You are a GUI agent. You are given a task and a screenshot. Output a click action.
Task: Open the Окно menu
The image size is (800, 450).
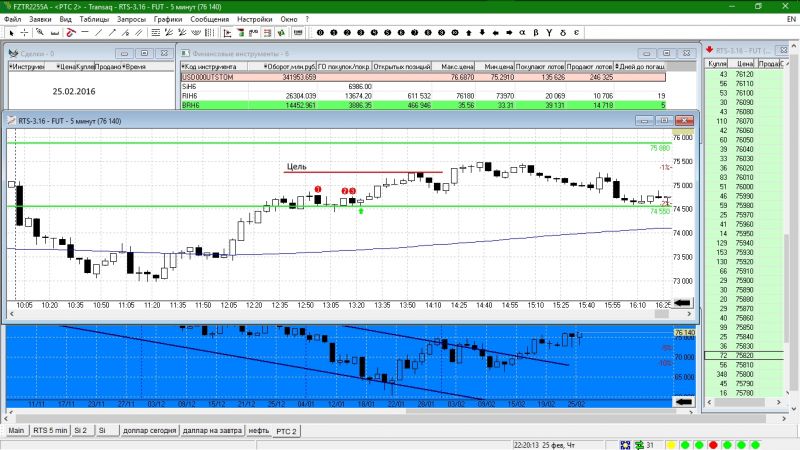[x=289, y=19]
